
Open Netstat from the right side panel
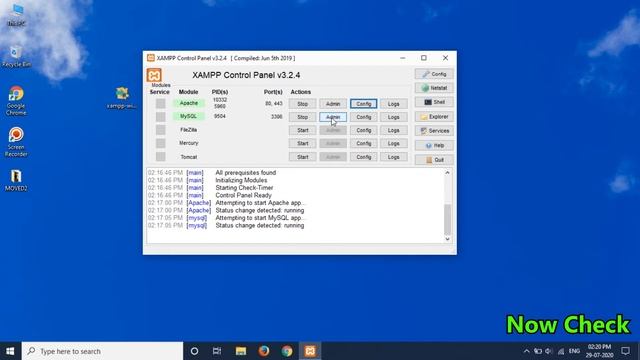point(434,88)
